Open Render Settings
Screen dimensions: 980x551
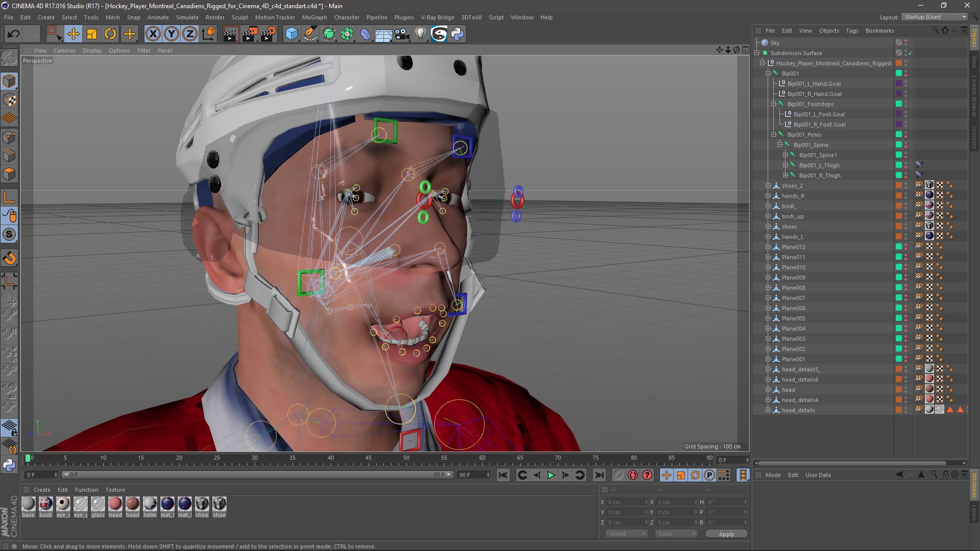click(268, 34)
